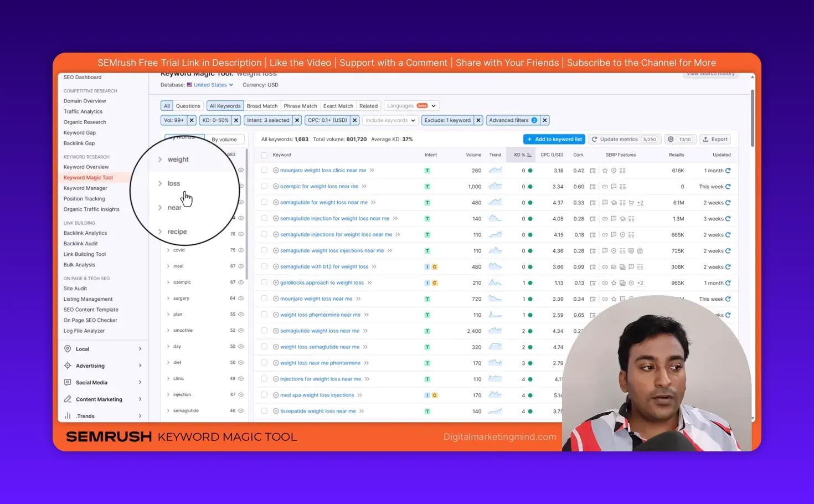Viewport: 814px width, 504px height.
Task: Select the Content Marketing icon in the sidebar
Action: tap(67, 399)
